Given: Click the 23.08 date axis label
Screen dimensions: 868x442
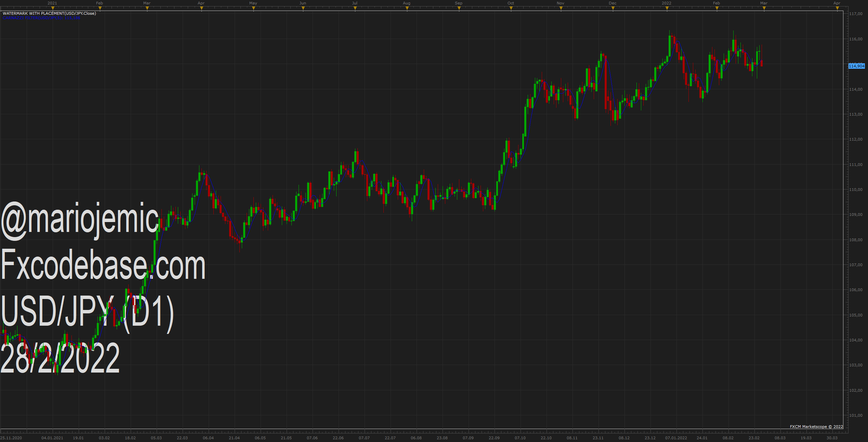Looking at the screenshot, I should coord(442,438).
